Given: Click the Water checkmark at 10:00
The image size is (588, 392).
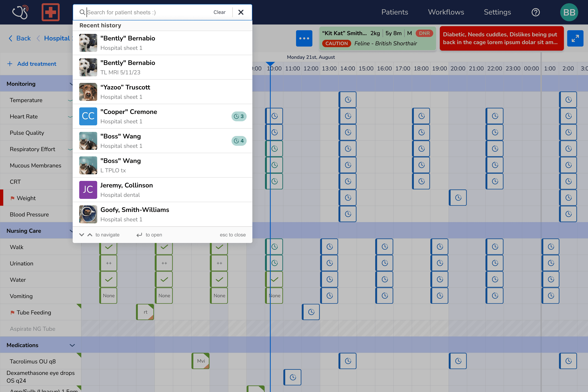Looking at the screenshot, I should tap(274, 280).
